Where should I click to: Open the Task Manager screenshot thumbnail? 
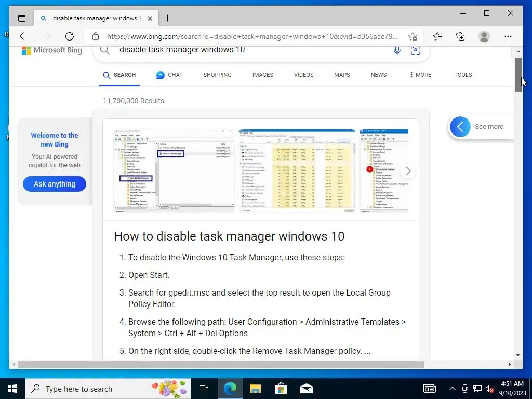point(297,171)
